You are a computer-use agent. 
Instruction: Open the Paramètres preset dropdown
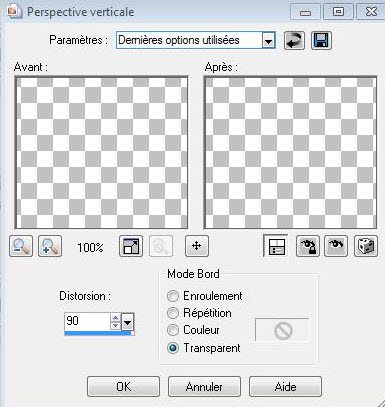point(268,41)
